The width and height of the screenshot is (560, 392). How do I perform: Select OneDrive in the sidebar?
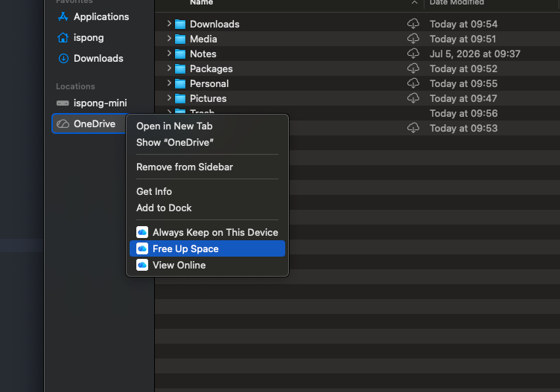click(x=90, y=123)
